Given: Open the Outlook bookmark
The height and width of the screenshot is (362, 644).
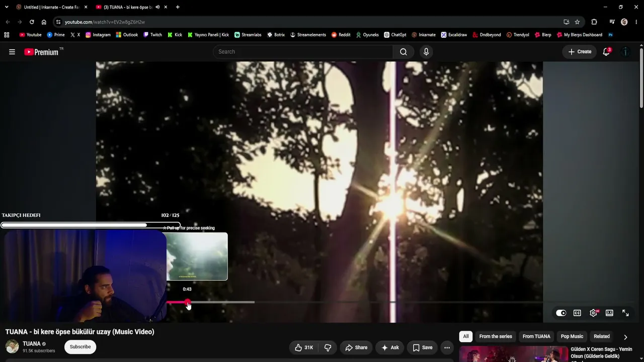Looking at the screenshot, I should 127,35.
